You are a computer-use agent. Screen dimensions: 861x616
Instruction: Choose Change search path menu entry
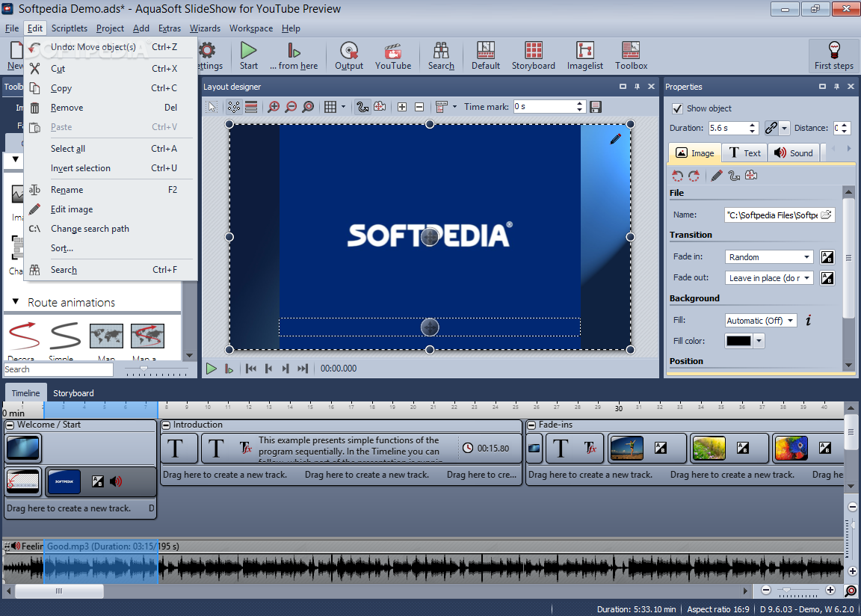pos(111,229)
